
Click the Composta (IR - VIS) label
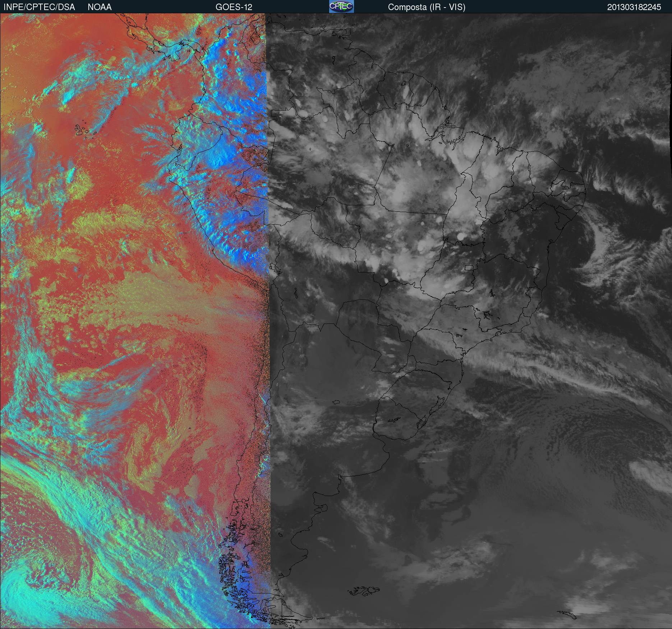(427, 7)
